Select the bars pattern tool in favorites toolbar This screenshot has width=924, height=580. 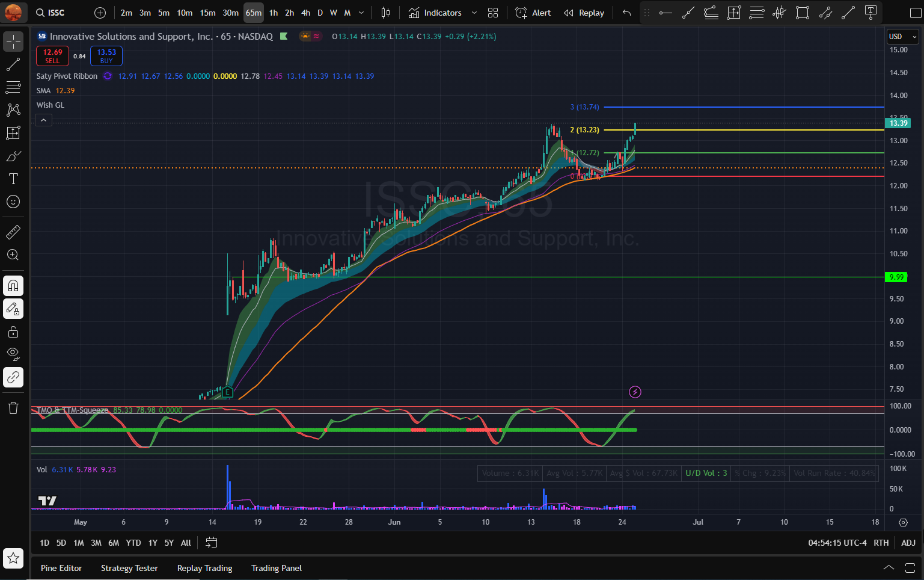pyautogui.click(x=780, y=13)
